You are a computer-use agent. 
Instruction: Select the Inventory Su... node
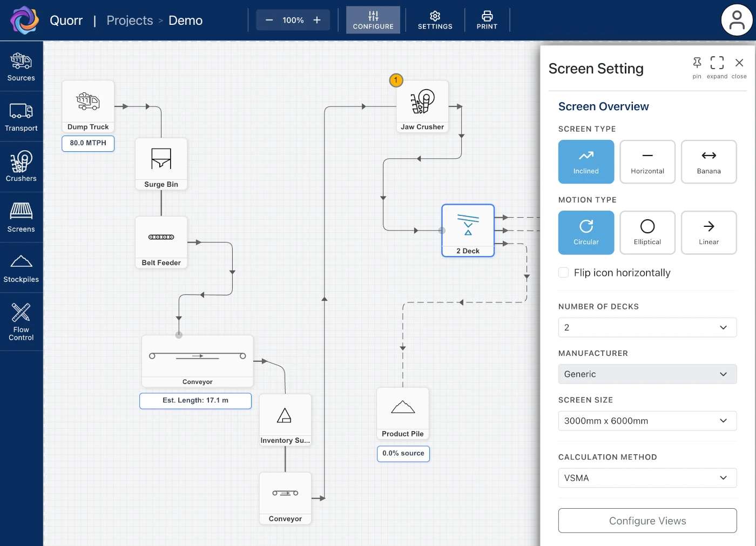pyautogui.click(x=285, y=420)
